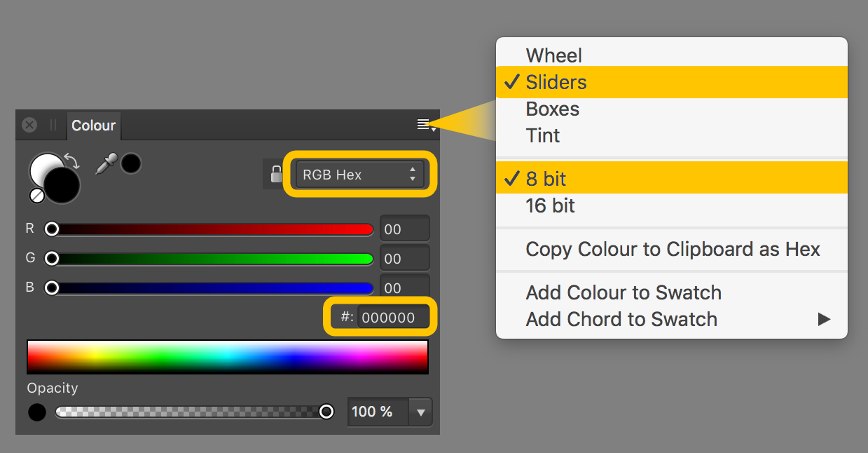This screenshot has height=453, width=868.
Task: Click the channel lock icon beside RGB Hex
Action: tap(276, 173)
